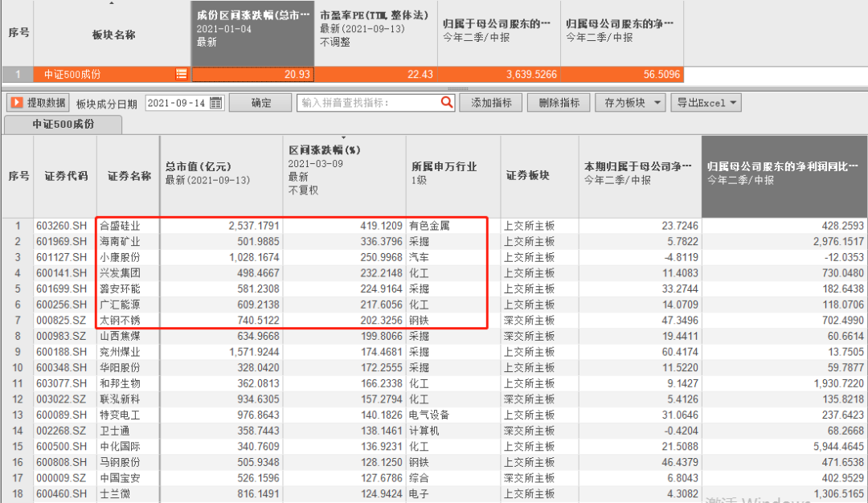Select 合盛硅业 stock name
The width and height of the screenshot is (868, 503).
tap(120, 226)
